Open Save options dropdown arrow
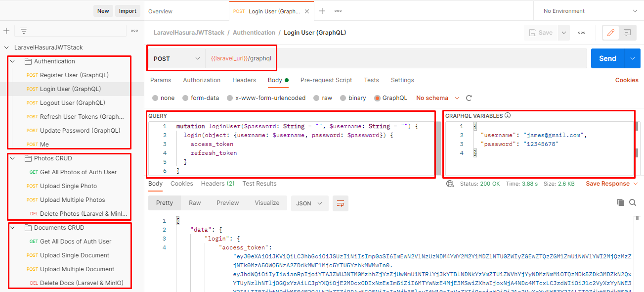The image size is (644, 292). pyautogui.click(x=564, y=33)
